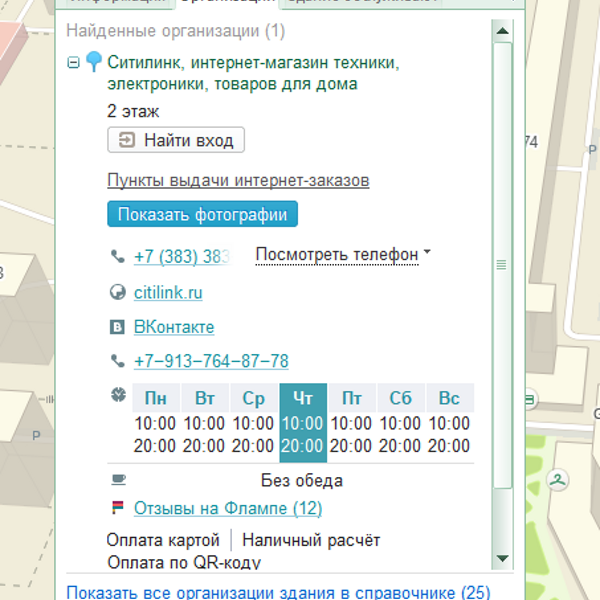Open ВКонтакте link
Viewport: 600px width, 600px height.
pos(174,327)
